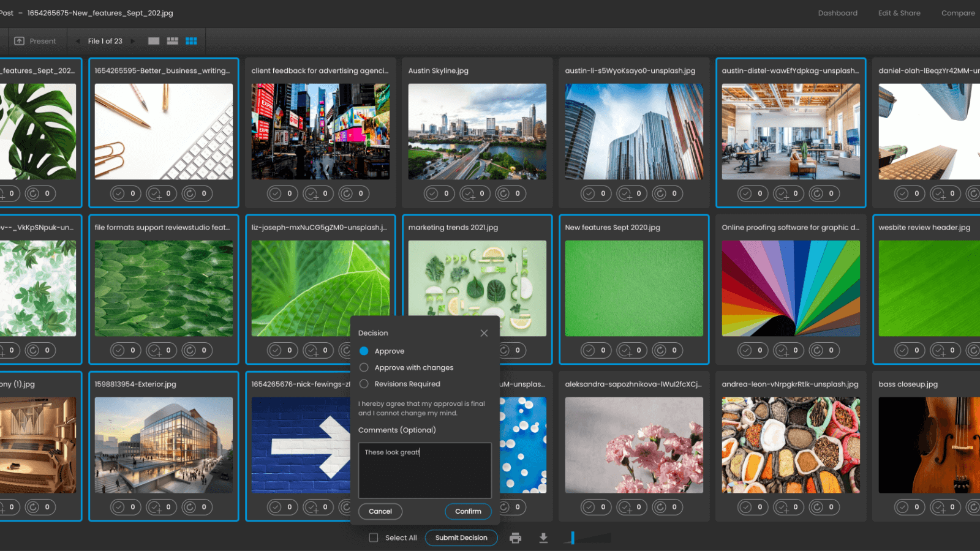
Task: Select the Approve with changes option
Action: [364, 367]
